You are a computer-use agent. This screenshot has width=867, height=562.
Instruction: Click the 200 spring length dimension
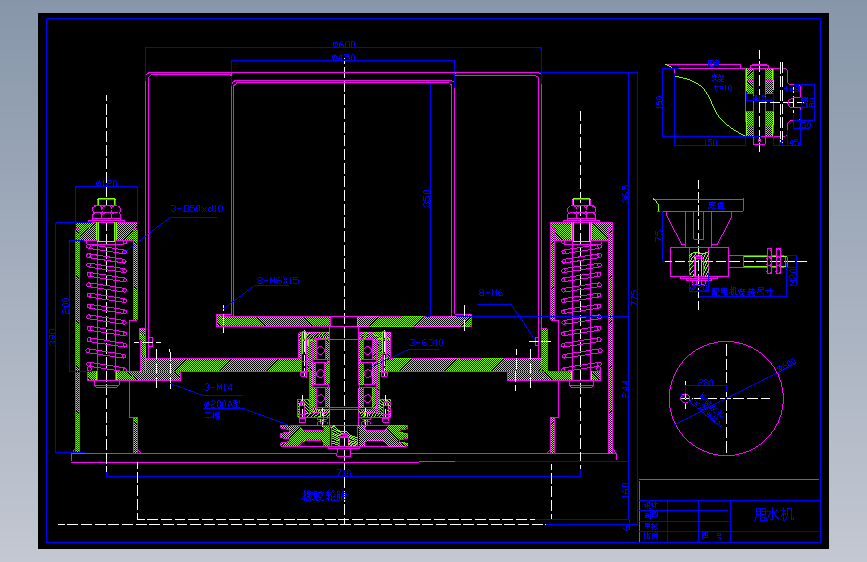pyautogui.click(x=66, y=306)
